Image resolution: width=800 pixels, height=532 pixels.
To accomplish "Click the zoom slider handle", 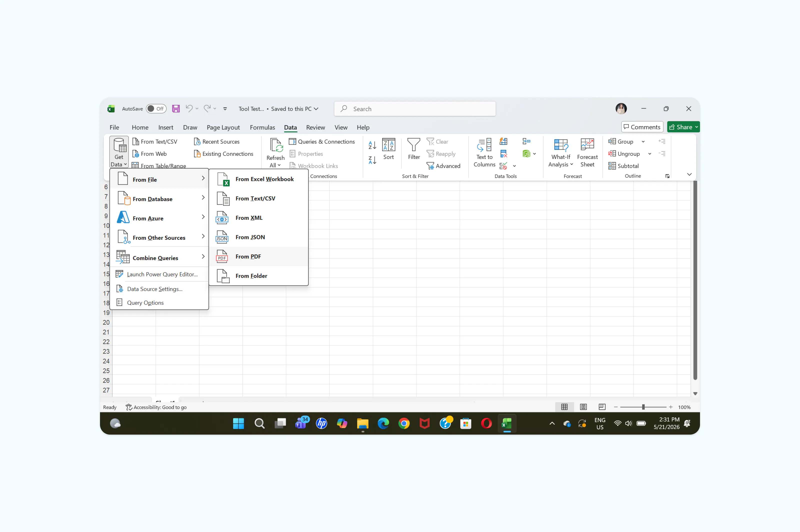I will click(x=643, y=407).
